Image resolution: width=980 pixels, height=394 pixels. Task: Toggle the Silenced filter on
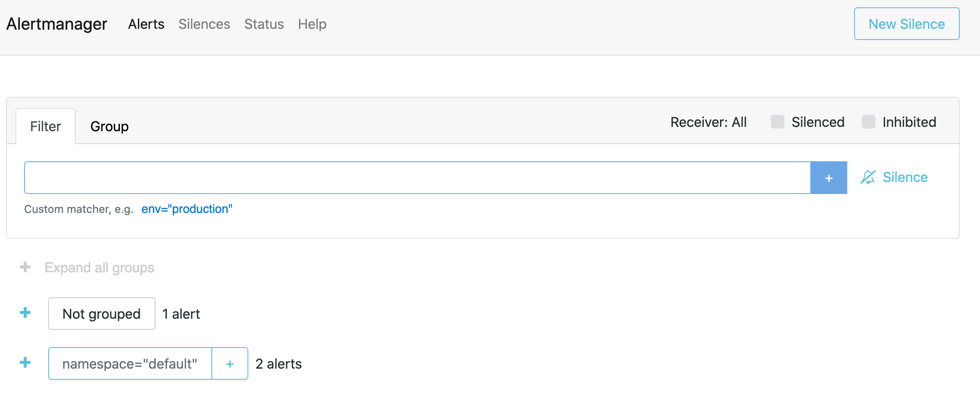pos(777,122)
